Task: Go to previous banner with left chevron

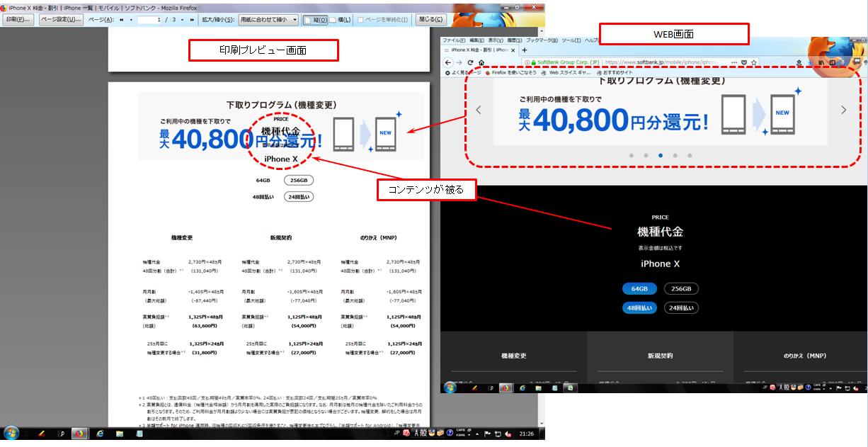Action: (x=479, y=110)
